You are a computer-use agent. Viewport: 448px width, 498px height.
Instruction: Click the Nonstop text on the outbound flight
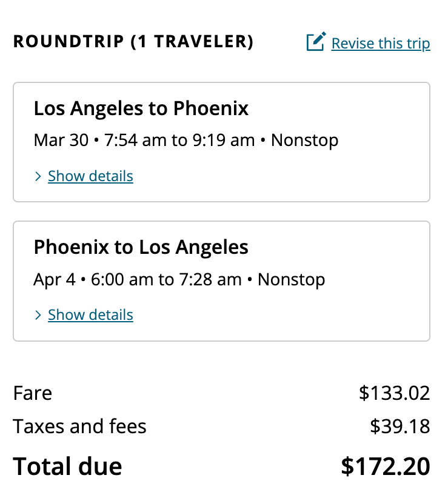pos(304,141)
